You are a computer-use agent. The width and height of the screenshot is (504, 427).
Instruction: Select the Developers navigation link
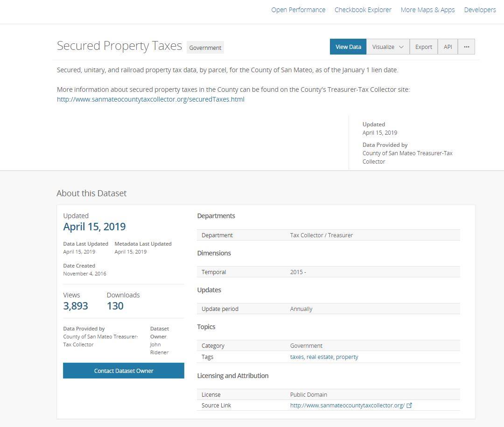click(x=480, y=10)
